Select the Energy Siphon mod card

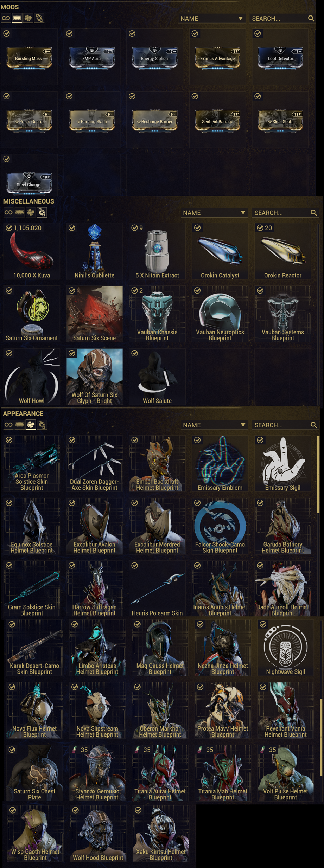click(x=154, y=58)
